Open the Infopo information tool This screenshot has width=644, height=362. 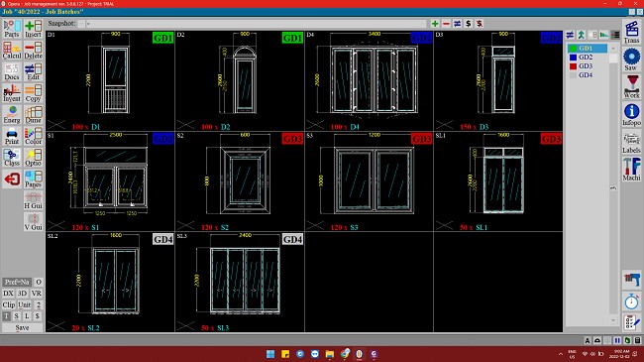pos(631,114)
